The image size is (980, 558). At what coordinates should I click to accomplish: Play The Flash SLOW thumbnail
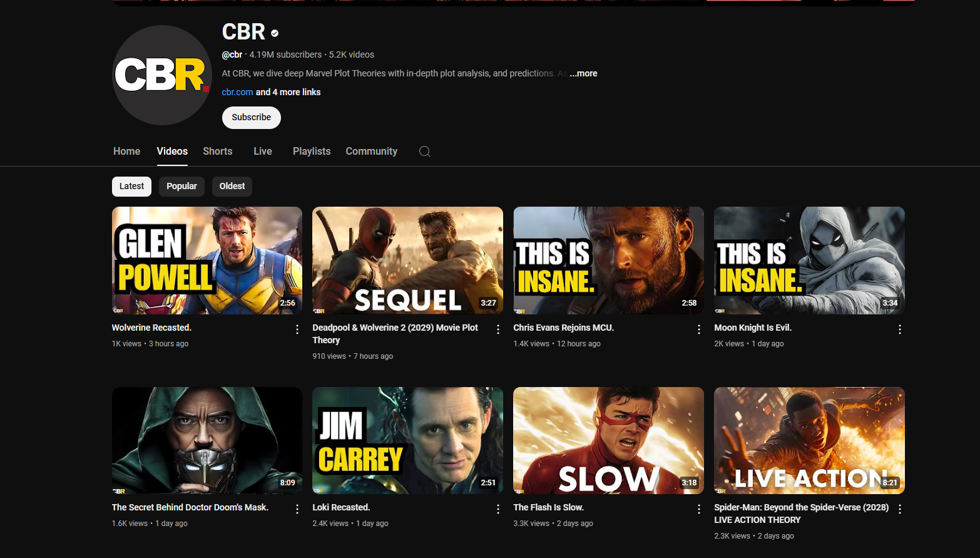pos(608,440)
